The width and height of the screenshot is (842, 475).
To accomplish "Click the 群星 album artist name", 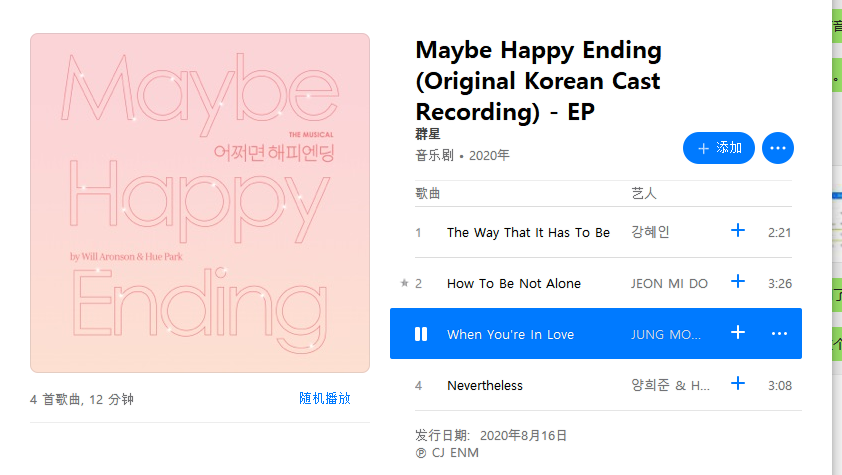I will [427, 134].
